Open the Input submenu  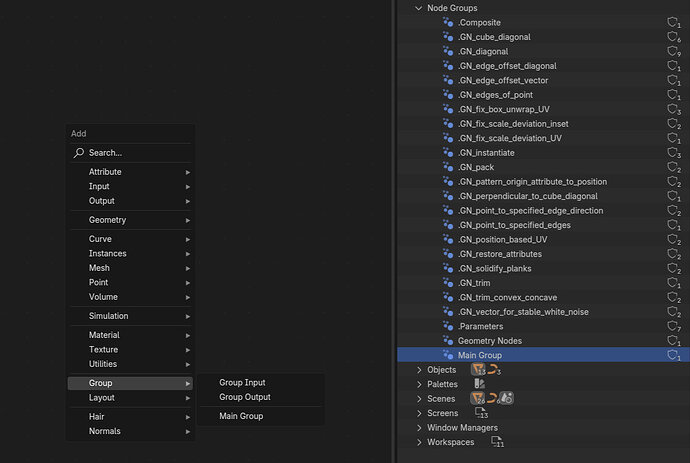pyautogui.click(x=130, y=186)
